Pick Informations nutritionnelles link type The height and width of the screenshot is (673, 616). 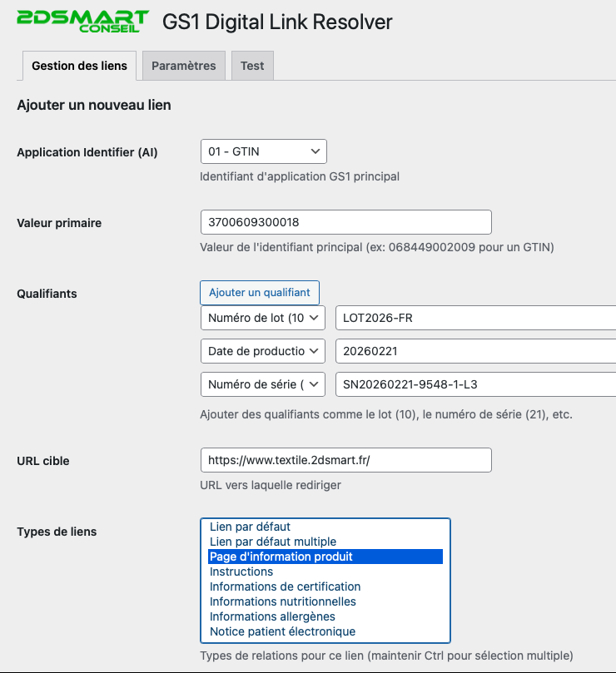282,602
